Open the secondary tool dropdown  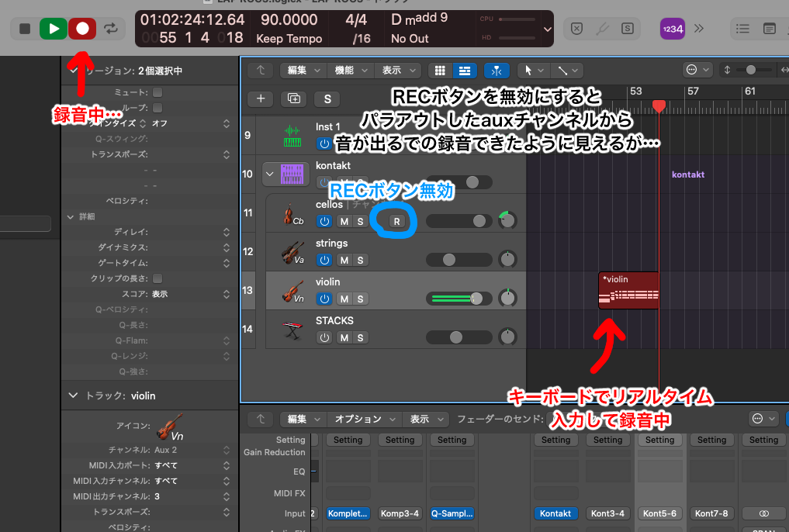click(567, 71)
